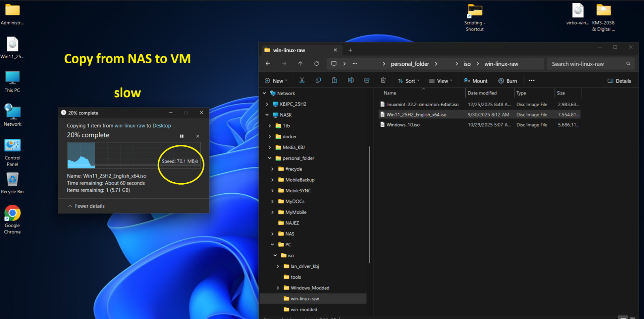Go up one folder level

(300, 64)
